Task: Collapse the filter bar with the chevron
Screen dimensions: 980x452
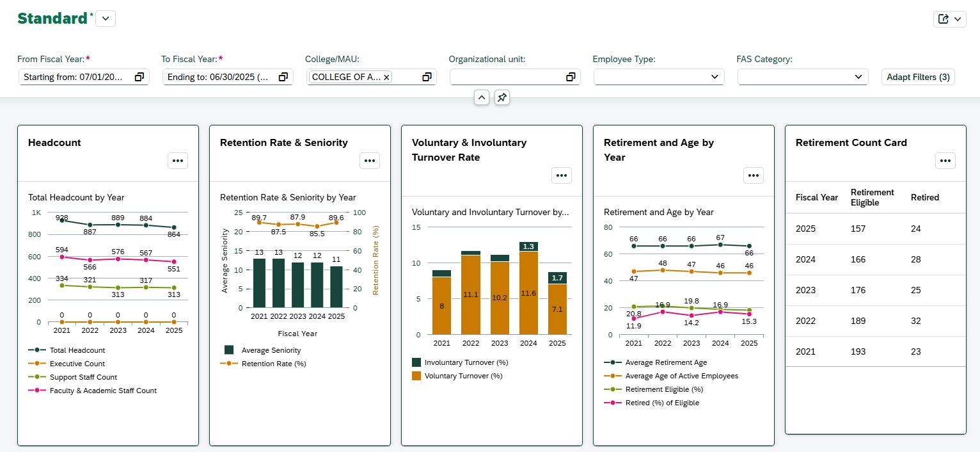Action: click(482, 97)
